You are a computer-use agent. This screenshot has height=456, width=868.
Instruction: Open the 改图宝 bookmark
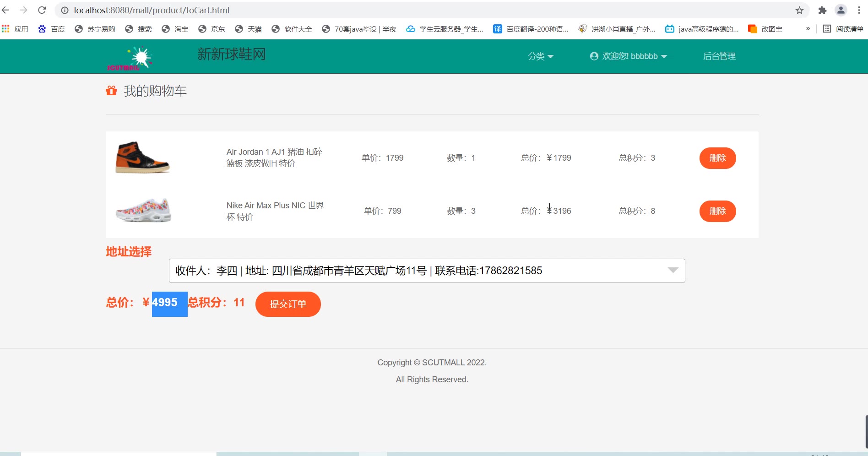coord(765,29)
